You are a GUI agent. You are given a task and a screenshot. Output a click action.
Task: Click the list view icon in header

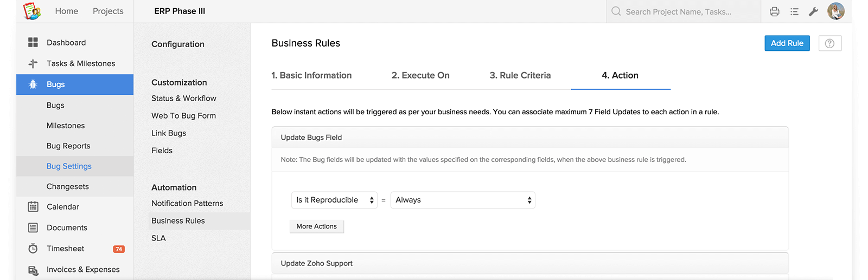pyautogui.click(x=794, y=11)
